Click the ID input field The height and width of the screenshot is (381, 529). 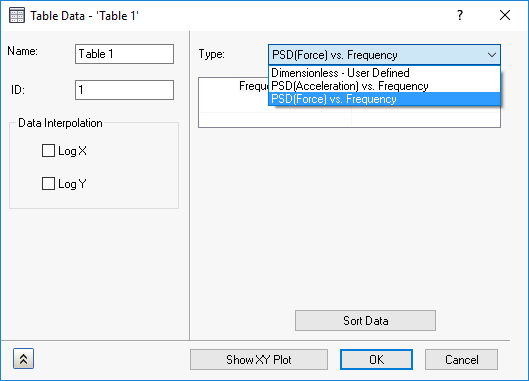pyautogui.click(x=124, y=90)
